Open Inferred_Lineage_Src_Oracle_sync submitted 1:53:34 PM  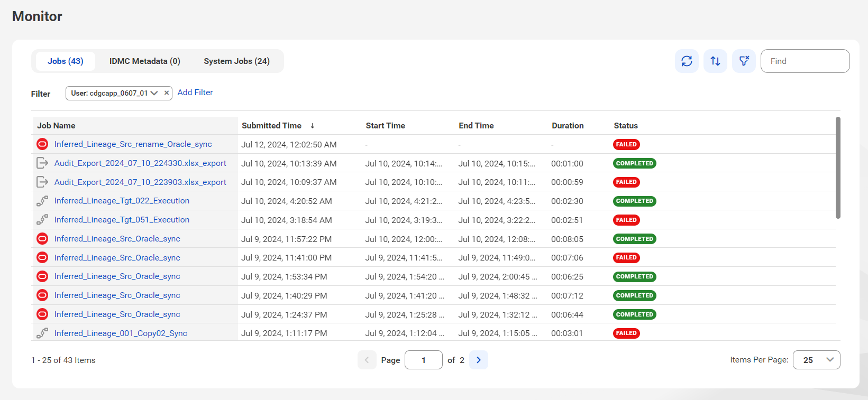click(117, 276)
